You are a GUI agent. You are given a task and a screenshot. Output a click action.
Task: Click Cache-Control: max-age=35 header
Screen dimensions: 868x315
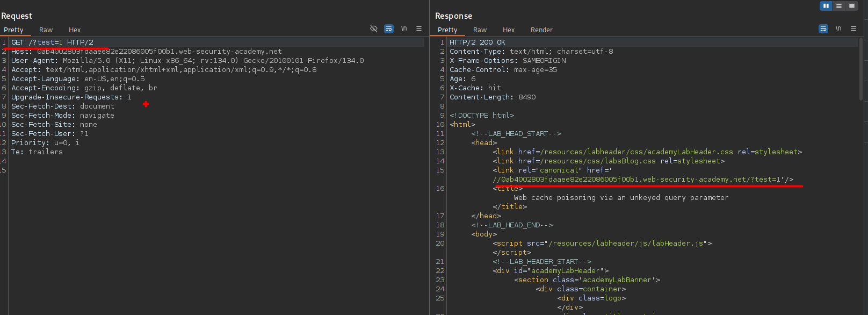click(503, 70)
